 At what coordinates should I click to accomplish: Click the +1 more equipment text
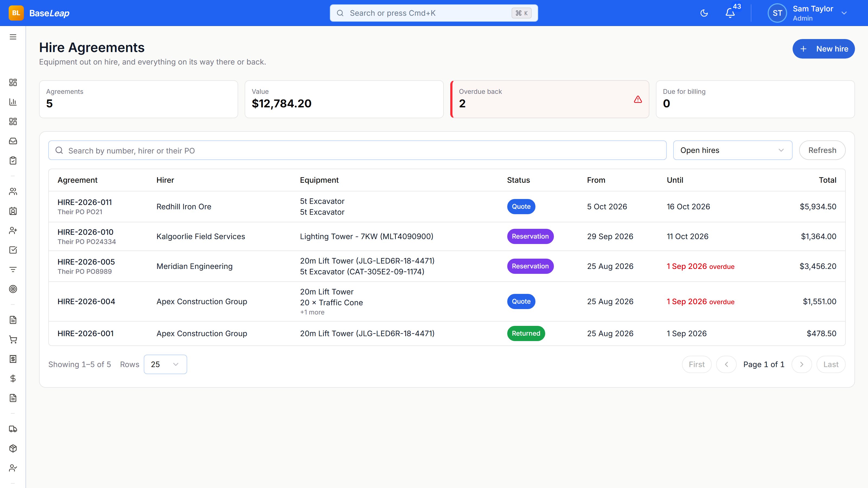pyautogui.click(x=312, y=312)
